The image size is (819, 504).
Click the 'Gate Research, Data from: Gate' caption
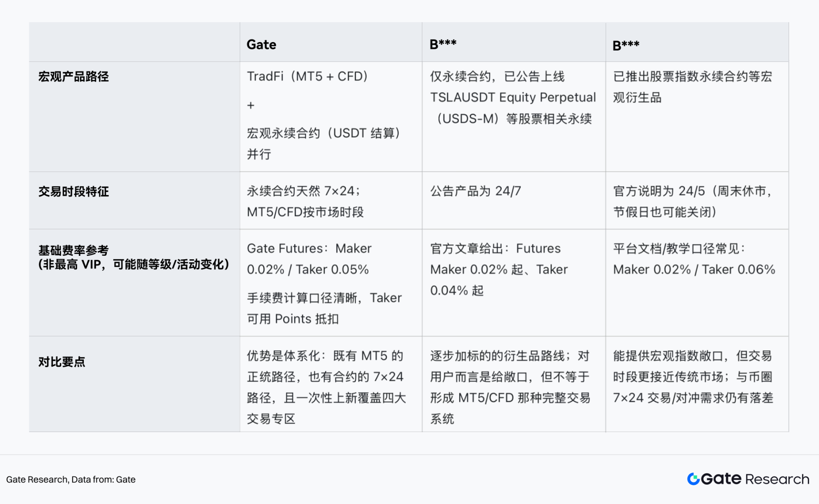[x=71, y=479]
